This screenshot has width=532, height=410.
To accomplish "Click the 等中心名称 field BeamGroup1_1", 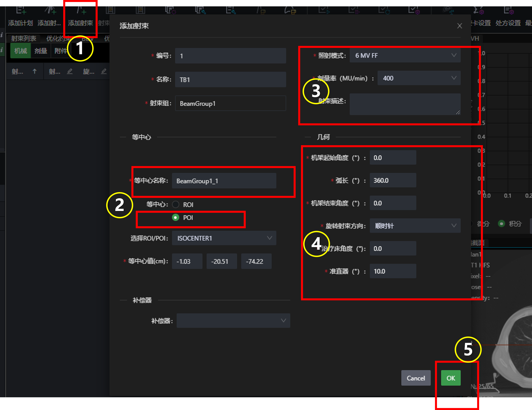I will click(x=224, y=181).
